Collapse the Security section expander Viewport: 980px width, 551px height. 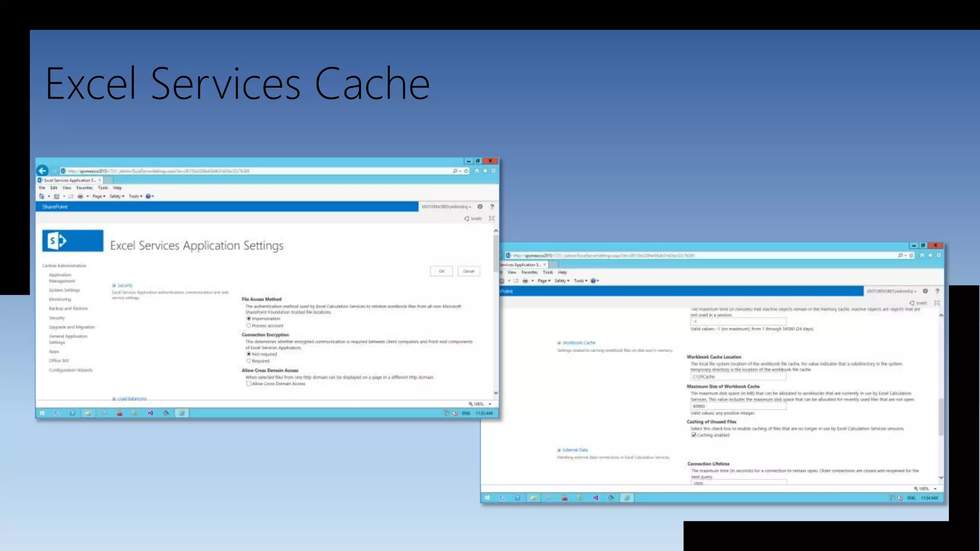point(114,286)
